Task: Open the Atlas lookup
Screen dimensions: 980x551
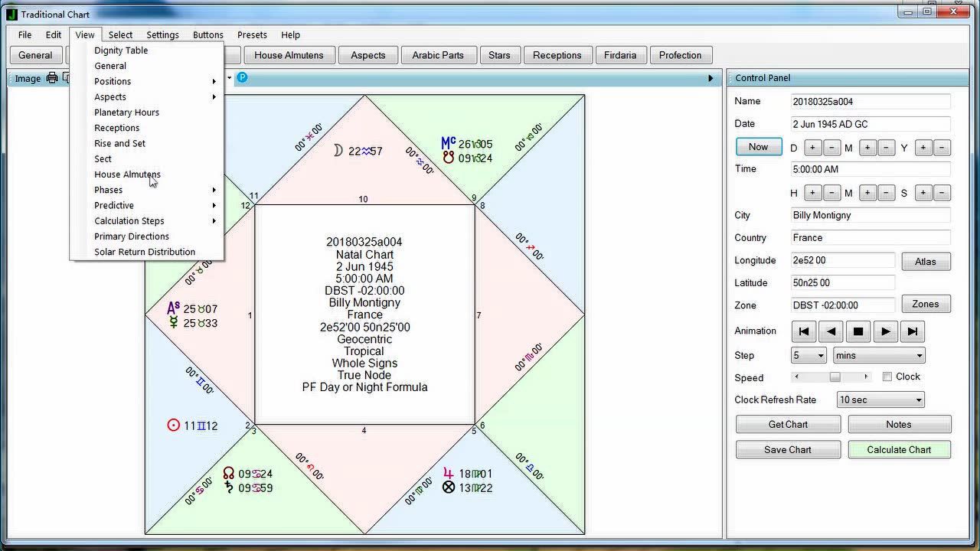Action: (926, 262)
